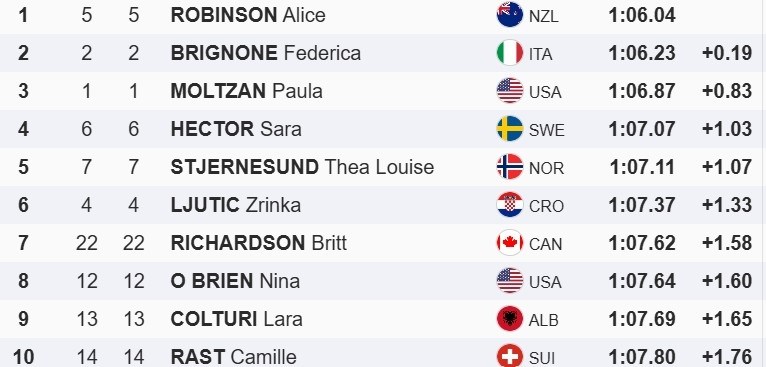Click the Switzerland flag icon
Screen dimensions: 766x367
(510, 356)
